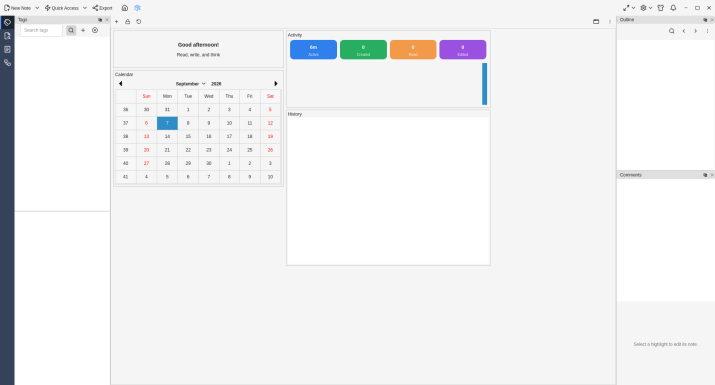Click the New Note button
The image size is (715, 385).
pos(17,8)
